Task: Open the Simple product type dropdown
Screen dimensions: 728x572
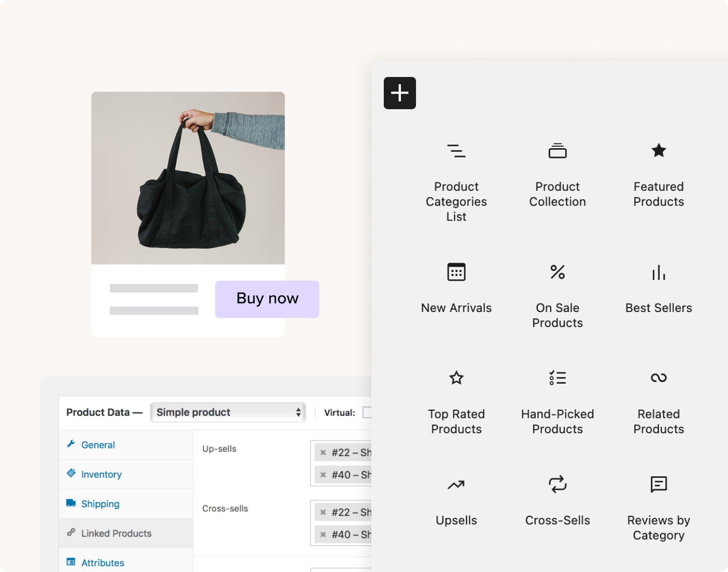Action: click(x=228, y=412)
